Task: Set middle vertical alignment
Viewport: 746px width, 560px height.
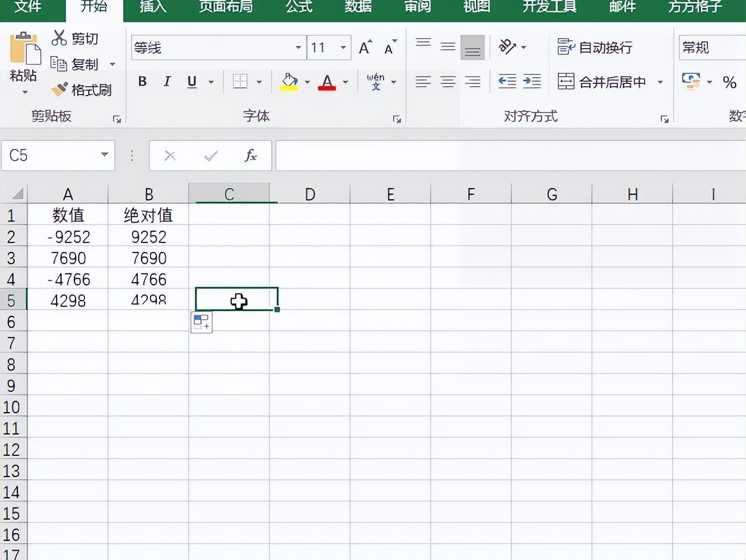Action: (x=447, y=46)
